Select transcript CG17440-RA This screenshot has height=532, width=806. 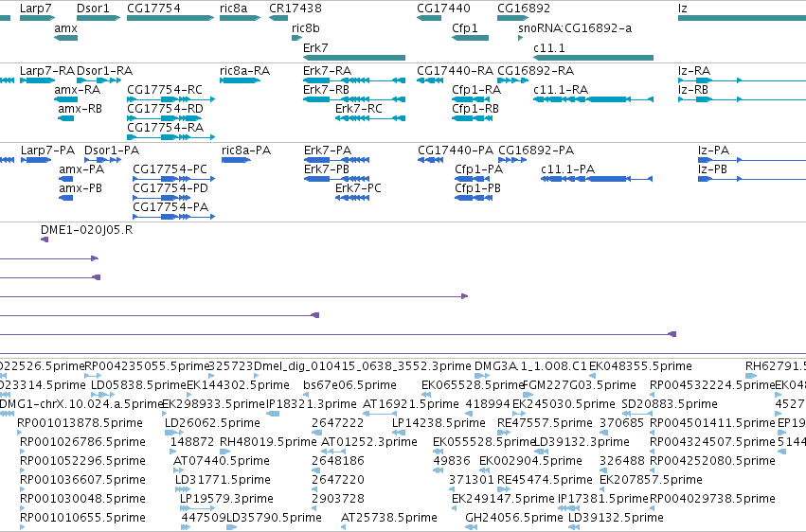pyautogui.click(x=430, y=80)
